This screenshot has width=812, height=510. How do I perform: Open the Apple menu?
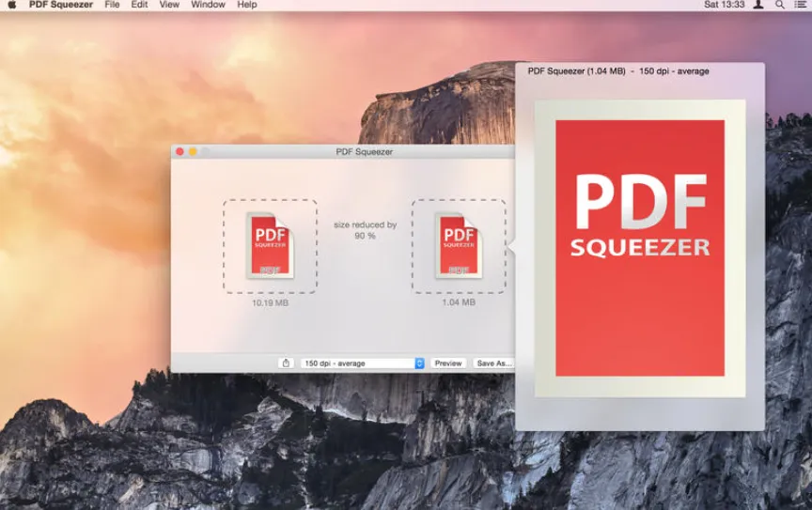click(x=12, y=5)
